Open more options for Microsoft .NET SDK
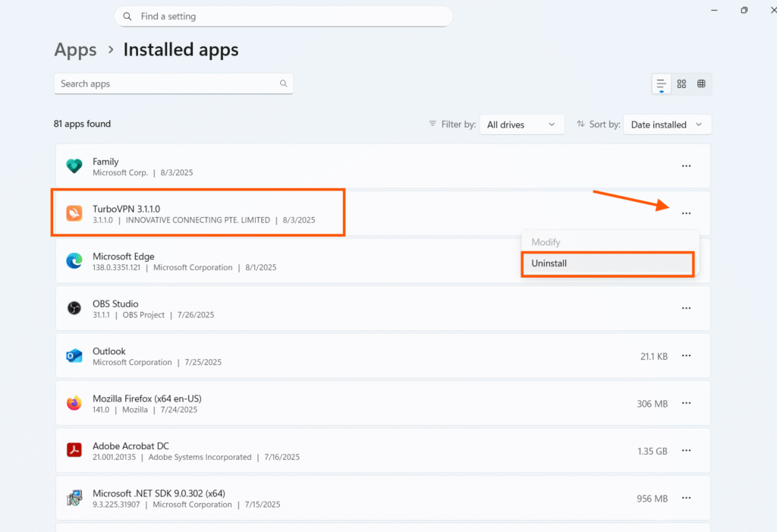Image resolution: width=777 pixels, height=532 pixels. tap(686, 498)
